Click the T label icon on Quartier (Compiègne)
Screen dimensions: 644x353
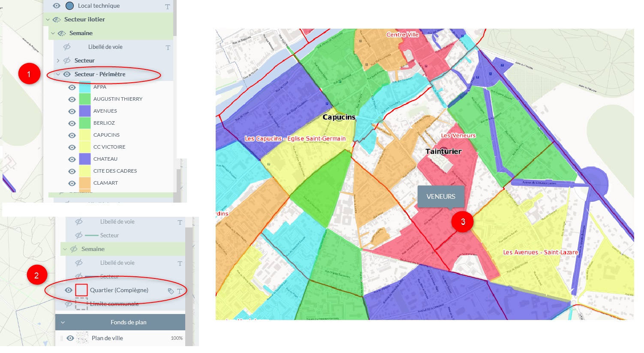(x=180, y=291)
